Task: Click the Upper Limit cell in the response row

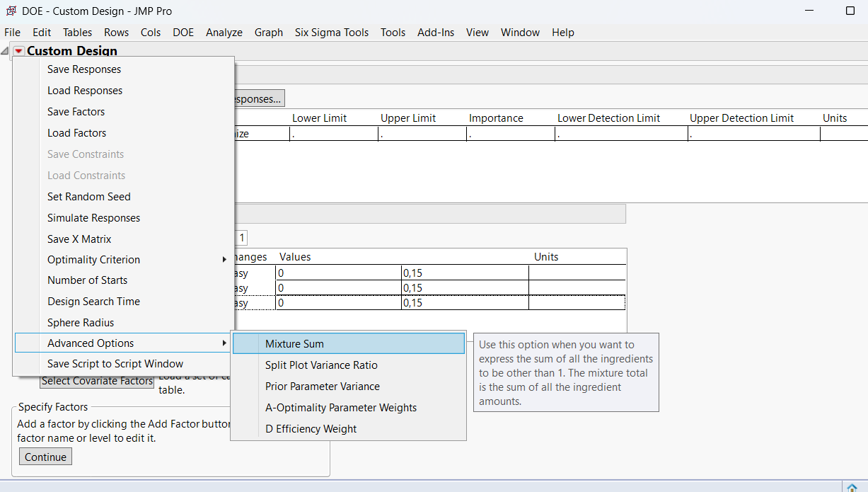Action: point(422,134)
